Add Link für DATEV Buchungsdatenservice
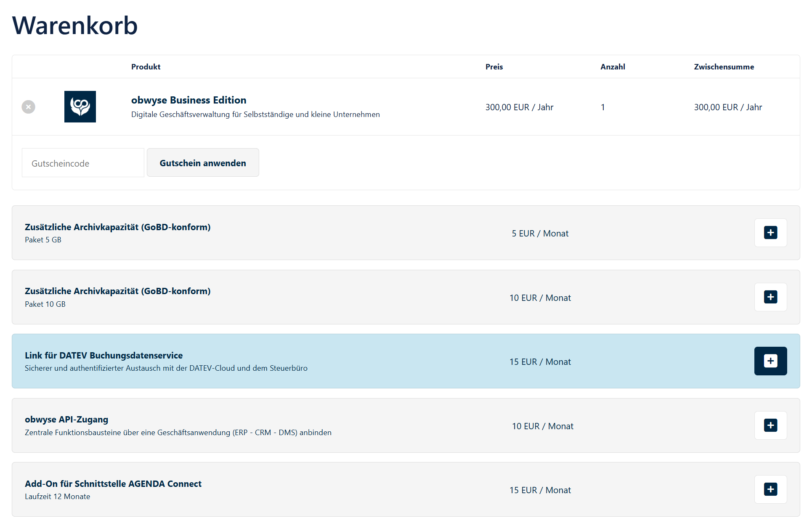Viewport: 812px width, 526px height. pos(770,361)
